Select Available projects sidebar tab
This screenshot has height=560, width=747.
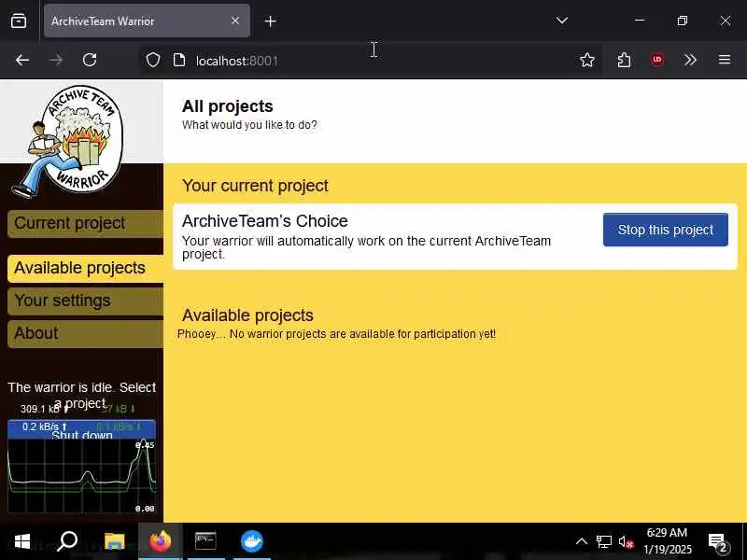[86, 268]
